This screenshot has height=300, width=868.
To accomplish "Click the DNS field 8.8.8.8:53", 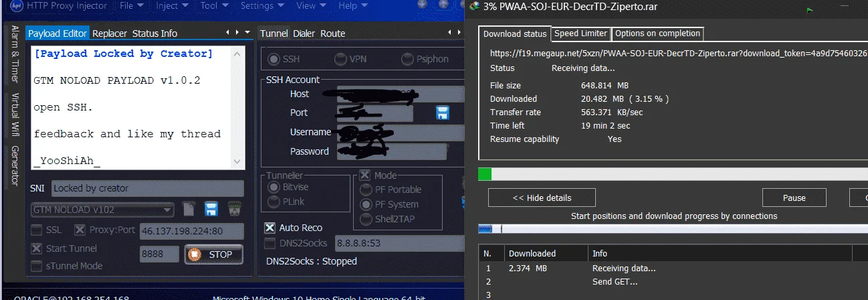I will [399, 244].
